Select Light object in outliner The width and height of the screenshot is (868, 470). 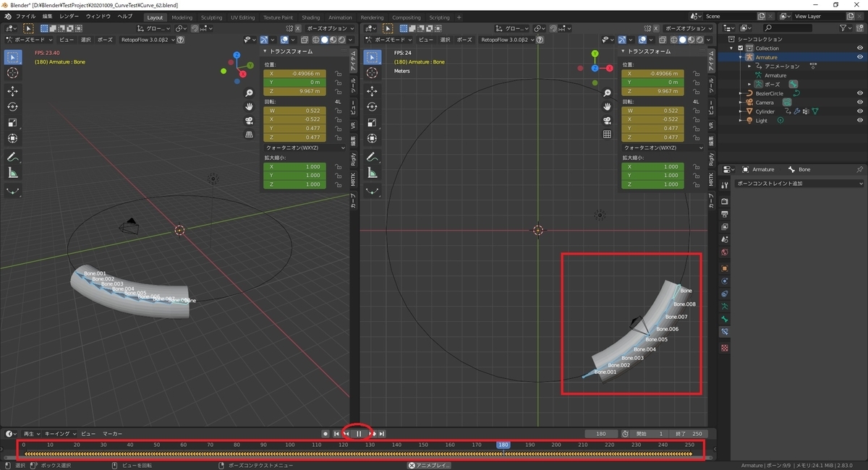tap(762, 121)
